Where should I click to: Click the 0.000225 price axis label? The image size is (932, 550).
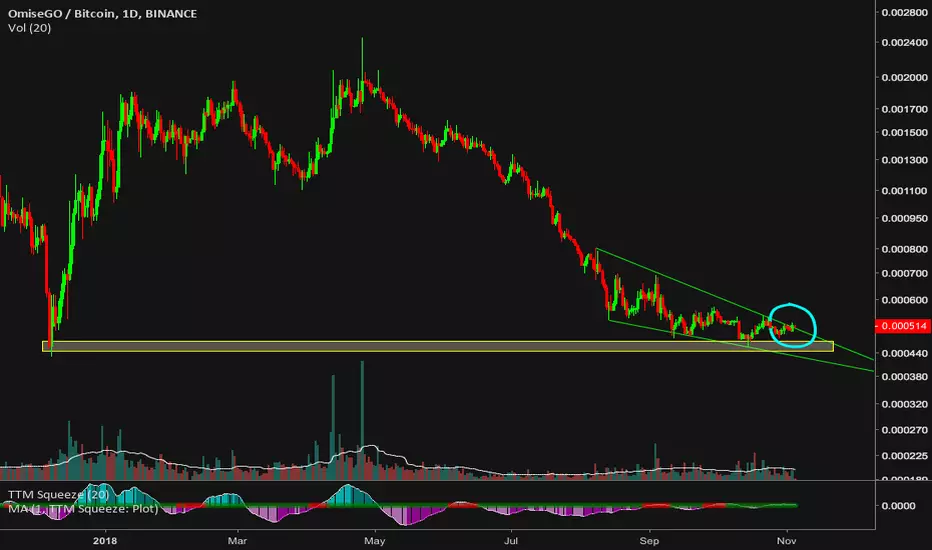click(x=904, y=456)
